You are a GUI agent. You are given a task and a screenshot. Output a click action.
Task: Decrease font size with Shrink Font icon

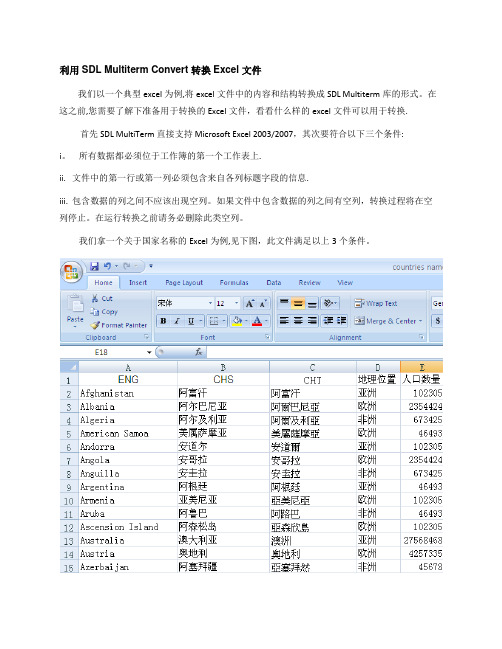(263, 303)
